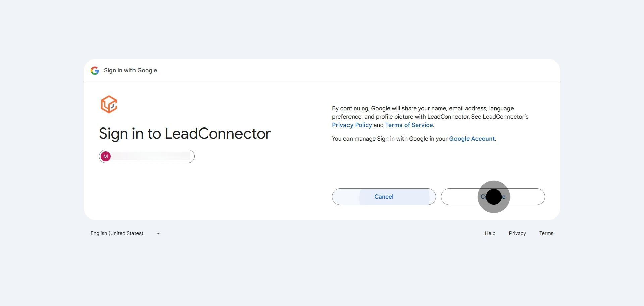Click the Google G logo

pos(95,70)
